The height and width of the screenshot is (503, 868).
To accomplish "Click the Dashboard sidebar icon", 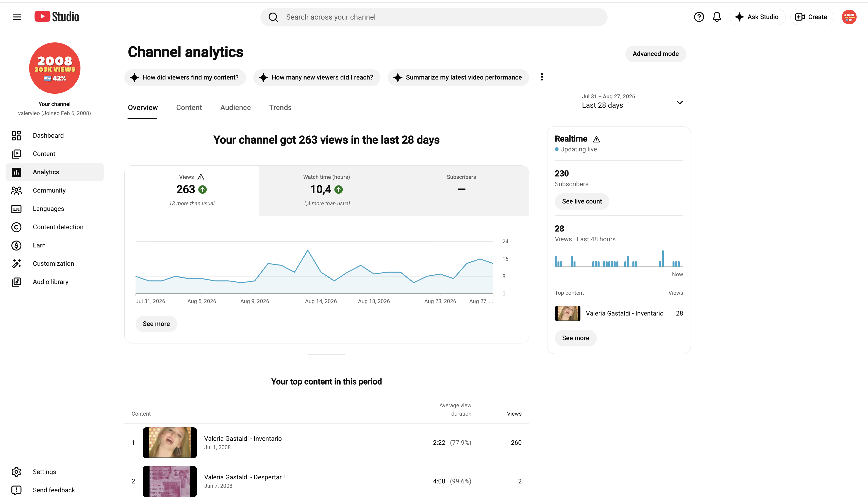I will tap(16, 135).
